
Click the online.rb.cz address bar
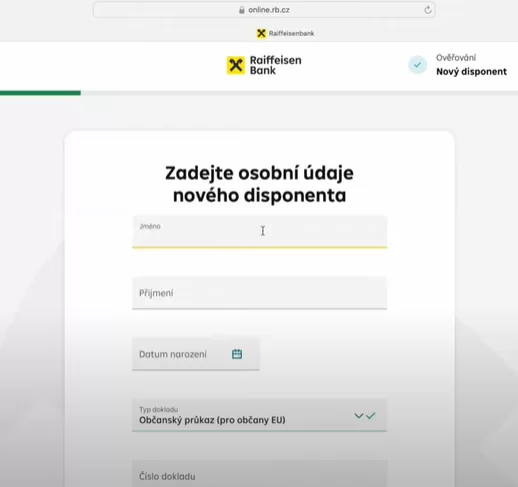pyautogui.click(x=264, y=10)
